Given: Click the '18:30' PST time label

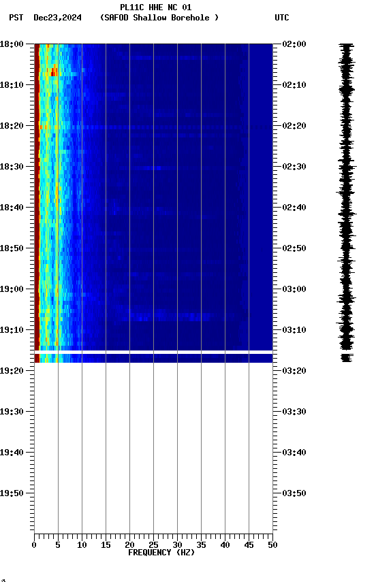Looking at the screenshot, I should point(12,167).
